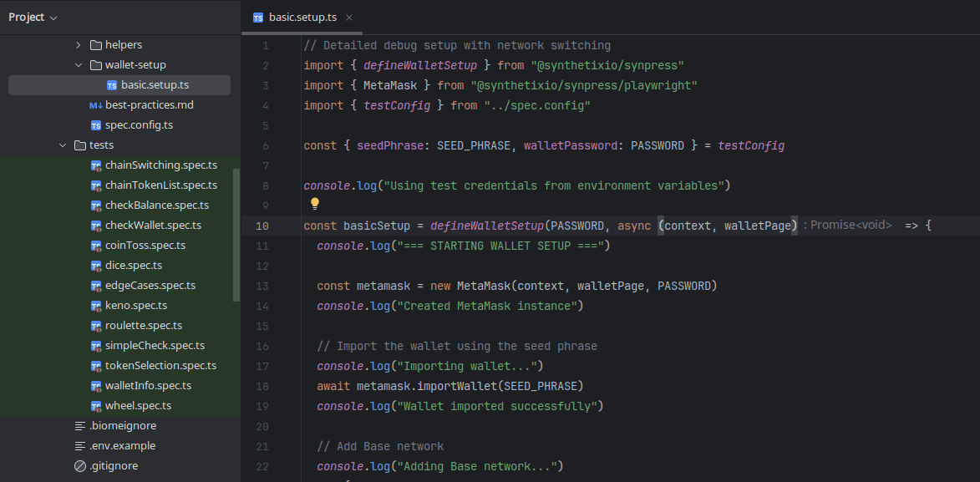Open tokenSelection.spec.ts file
This screenshot has height=482, width=980.
pyautogui.click(x=160, y=366)
